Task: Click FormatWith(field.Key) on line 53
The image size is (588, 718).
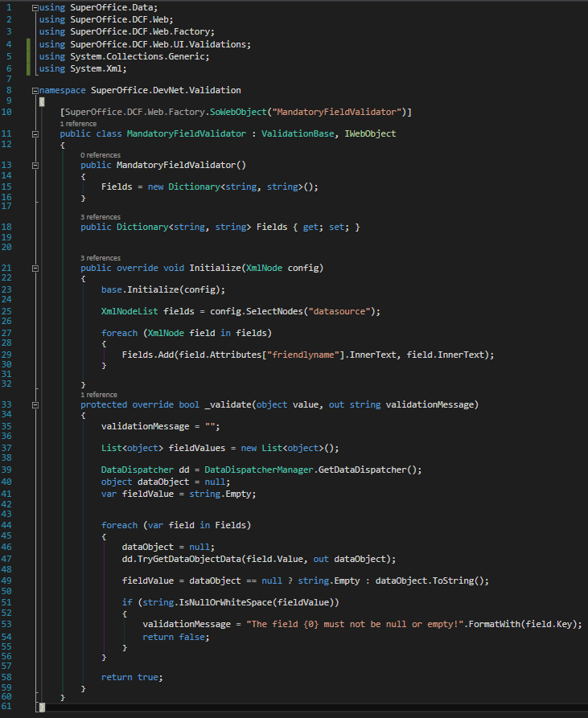Action: click(523, 624)
